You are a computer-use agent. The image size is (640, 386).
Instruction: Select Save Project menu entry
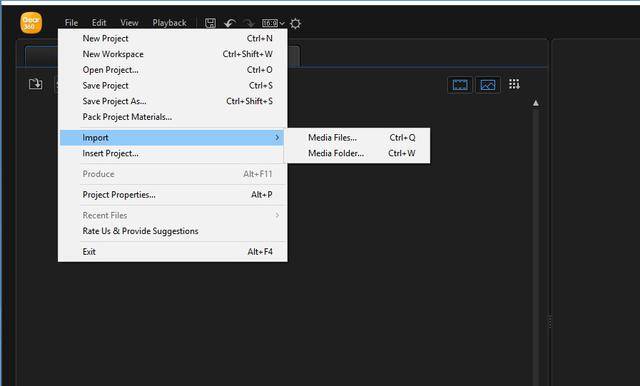pos(173,85)
